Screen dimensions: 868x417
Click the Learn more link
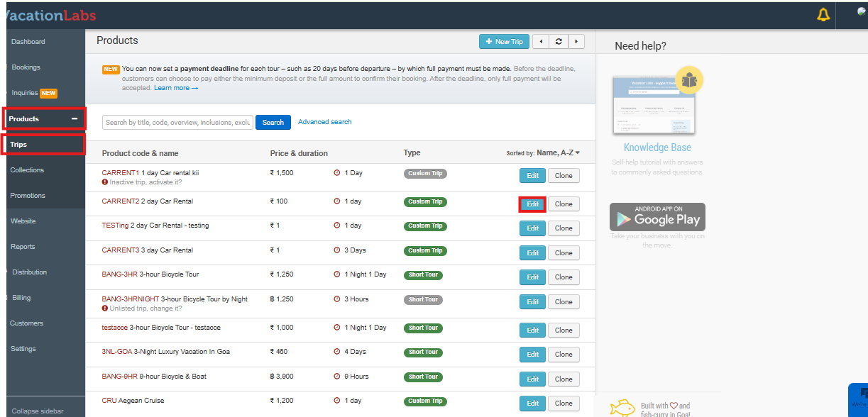[175, 88]
